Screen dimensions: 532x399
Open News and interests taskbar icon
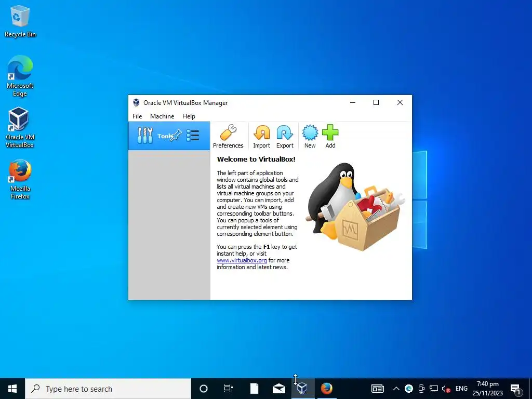pyautogui.click(x=377, y=389)
